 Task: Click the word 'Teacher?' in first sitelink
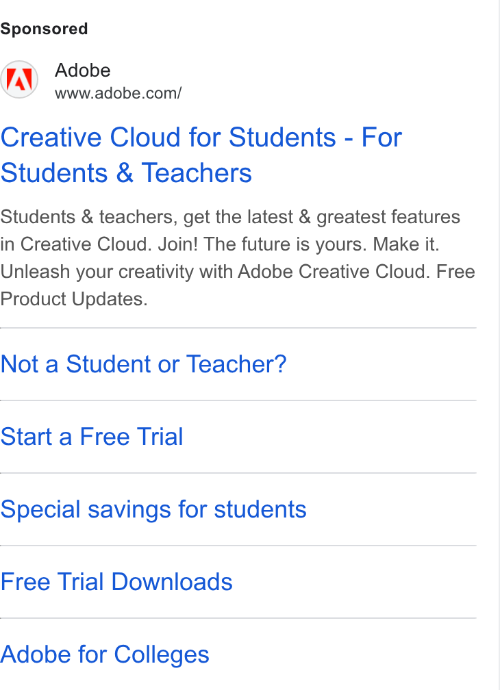tap(236, 364)
